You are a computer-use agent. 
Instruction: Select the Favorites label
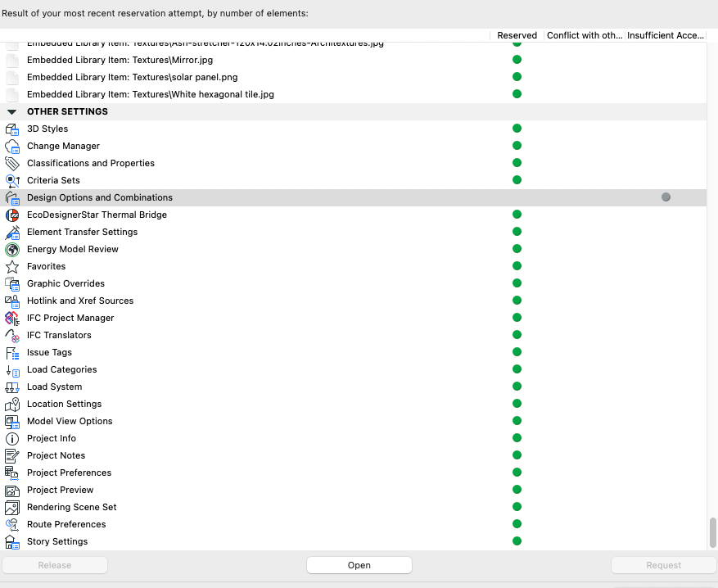click(x=46, y=266)
